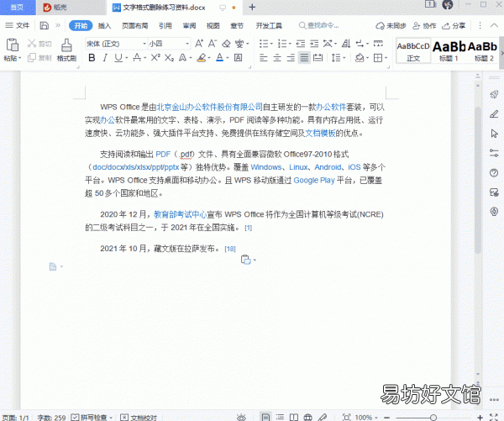Click the eye protection mode icon in status bar
Image resolution: width=504 pixels, height=421 pixels.
coord(241,417)
